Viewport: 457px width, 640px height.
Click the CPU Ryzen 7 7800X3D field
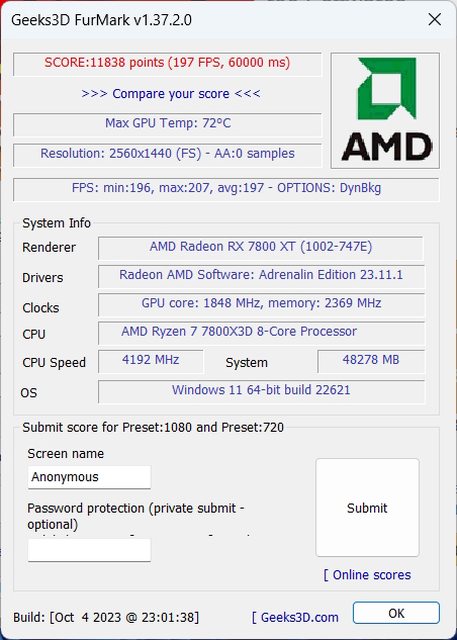[261, 333]
